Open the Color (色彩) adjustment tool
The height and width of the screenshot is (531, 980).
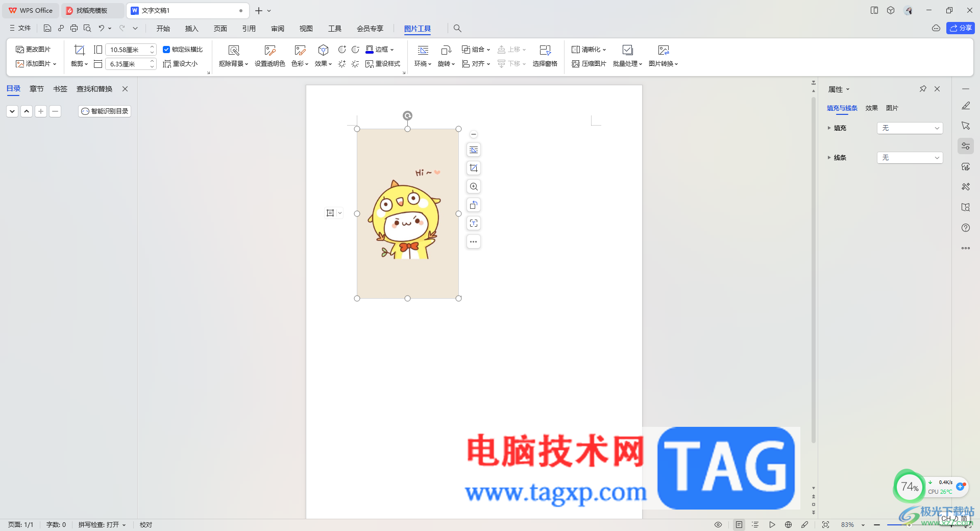[x=300, y=56]
